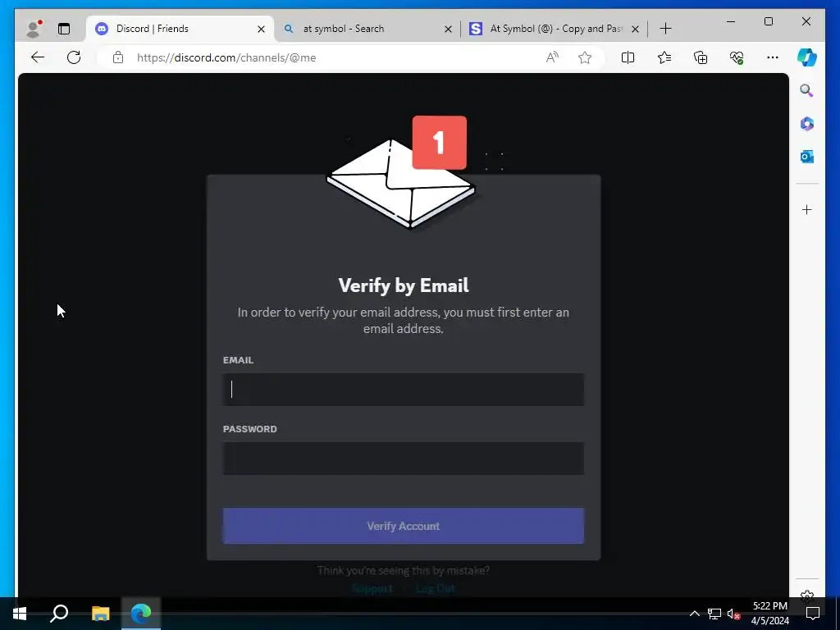Open File Explorer from the taskbar
The height and width of the screenshot is (630, 840).
coord(100,614)
